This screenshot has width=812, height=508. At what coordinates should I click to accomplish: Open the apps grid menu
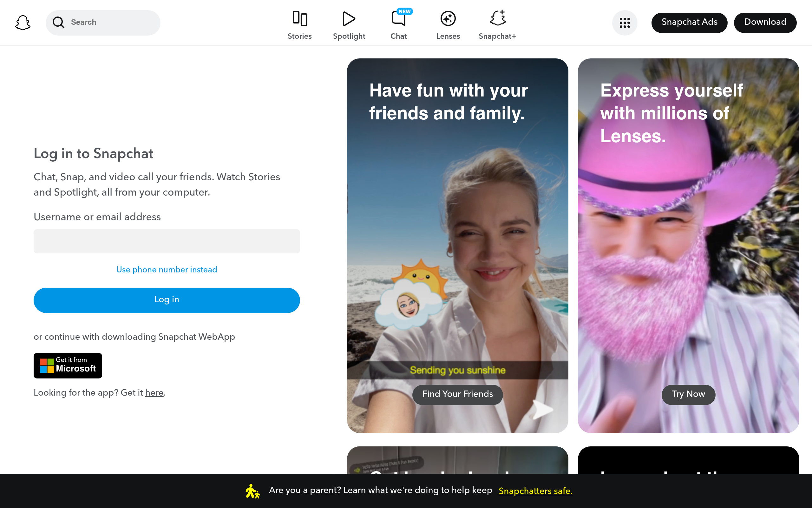625,23
